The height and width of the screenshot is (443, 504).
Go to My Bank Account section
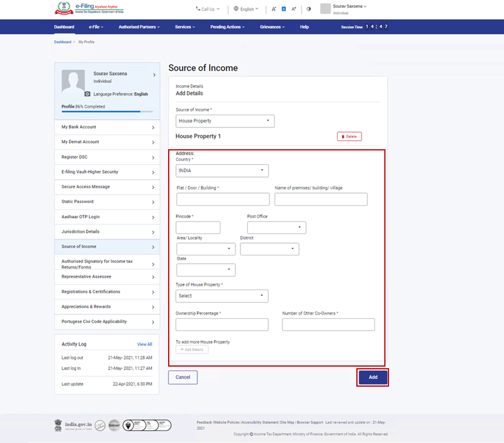pyautogui.click(x=107, y=127)
